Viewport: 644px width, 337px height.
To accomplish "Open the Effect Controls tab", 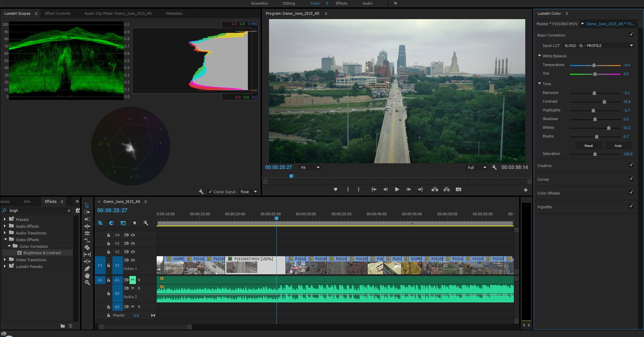I will (57, 13).
